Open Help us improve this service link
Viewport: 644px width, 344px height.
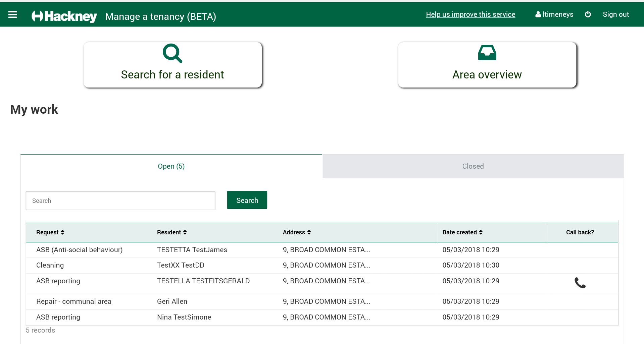pyautogui.click(x=470, y=14)
